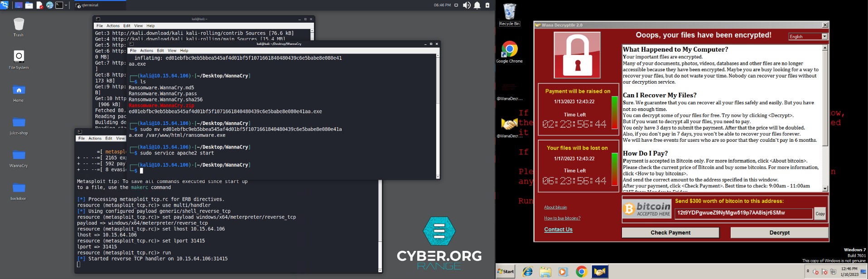Open the file manager panel launcher

[x=29, y=5]
